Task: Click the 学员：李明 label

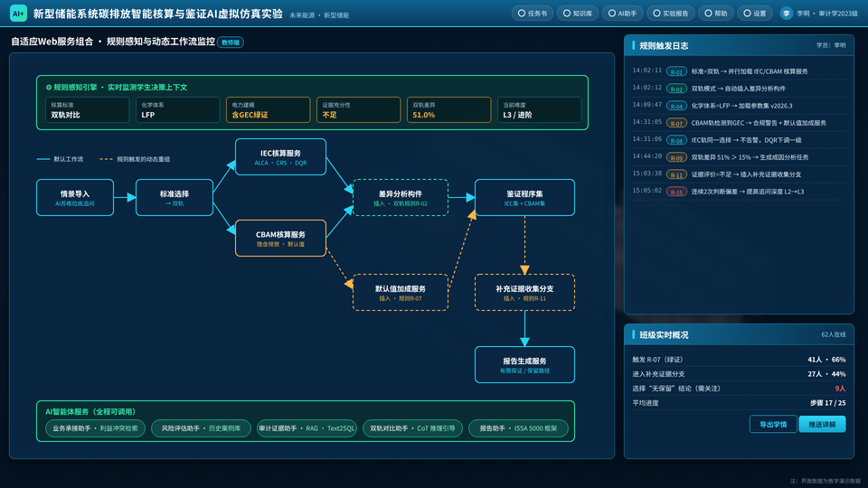Action: tap(831, 45)
